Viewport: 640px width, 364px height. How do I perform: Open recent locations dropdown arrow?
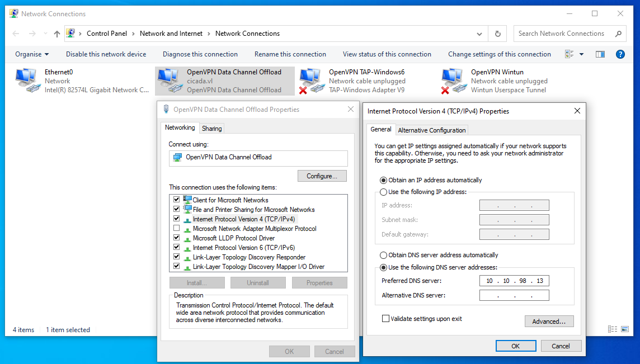click(x=45, y=34)
